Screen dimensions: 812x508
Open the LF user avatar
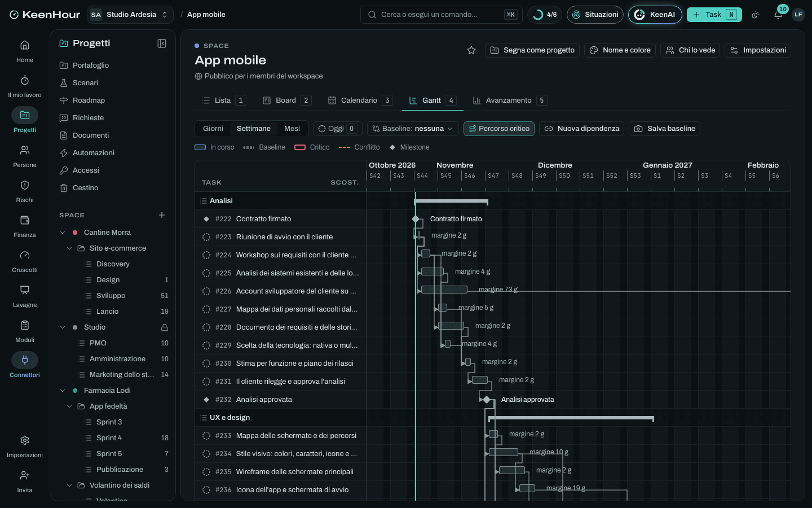pyautogui.click(x=798, y=15)
